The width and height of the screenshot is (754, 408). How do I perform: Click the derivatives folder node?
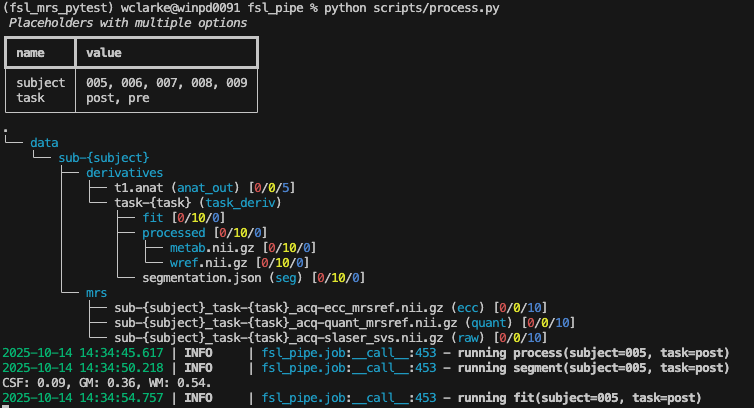124,173
